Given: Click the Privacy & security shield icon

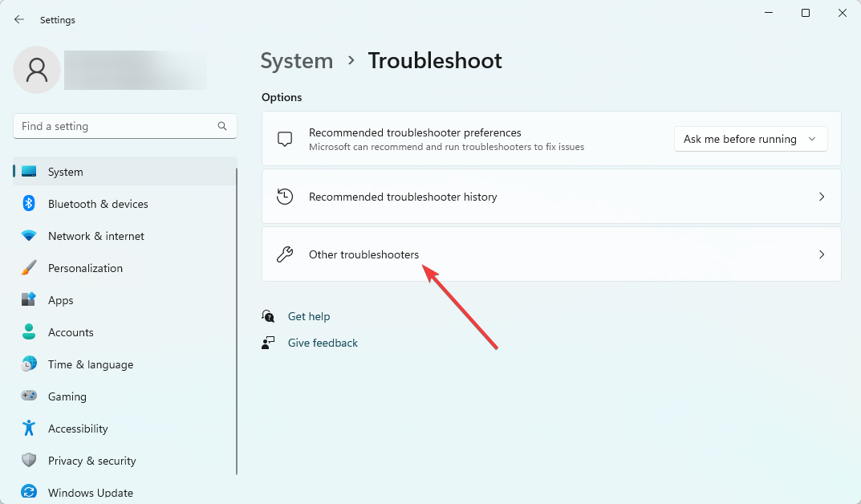Looking at the screenshot, I should click(x=29, y=460).
